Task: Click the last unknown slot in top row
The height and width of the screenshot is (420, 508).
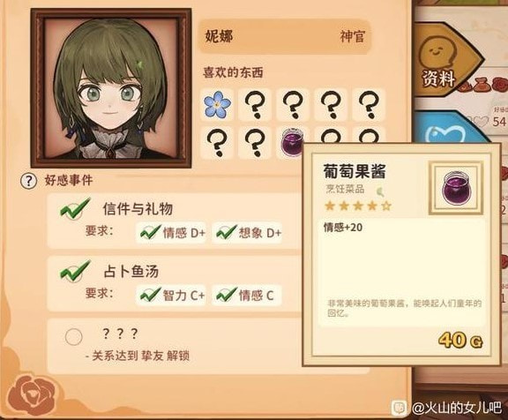Action: (x=369, y=105)
